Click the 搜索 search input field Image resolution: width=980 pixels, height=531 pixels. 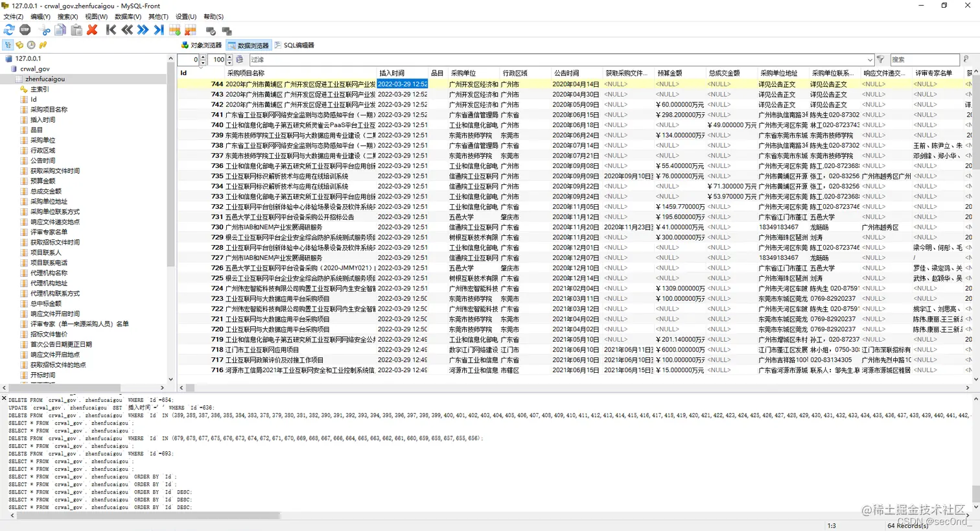[x=924, y=60]
